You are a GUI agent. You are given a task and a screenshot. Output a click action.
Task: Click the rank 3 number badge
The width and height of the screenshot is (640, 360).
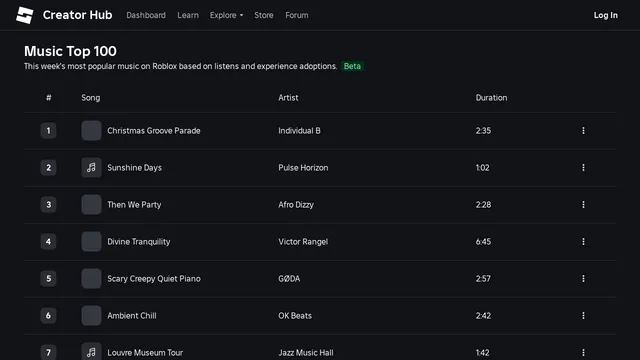click(x=48, y=204)
